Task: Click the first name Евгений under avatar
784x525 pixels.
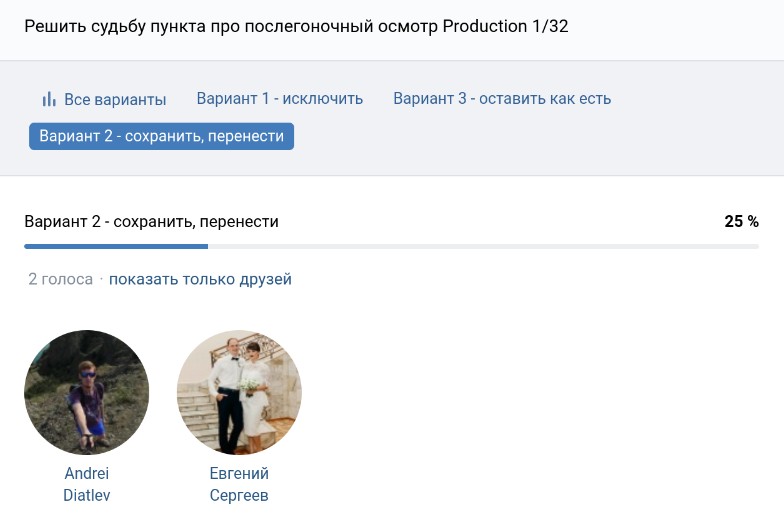Action: click(239, 474)
